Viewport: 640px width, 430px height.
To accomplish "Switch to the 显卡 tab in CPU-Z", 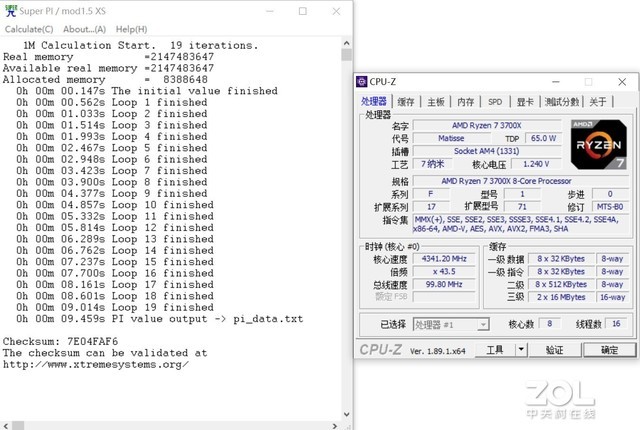I will pos(525,102).
